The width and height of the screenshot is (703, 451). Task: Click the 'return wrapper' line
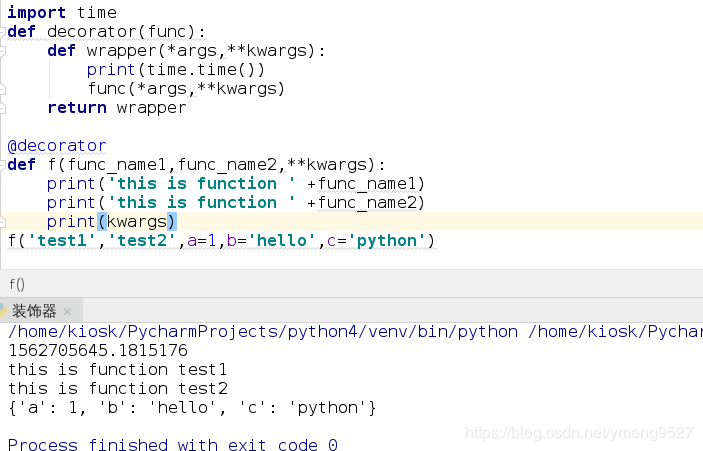click(117, 108)
